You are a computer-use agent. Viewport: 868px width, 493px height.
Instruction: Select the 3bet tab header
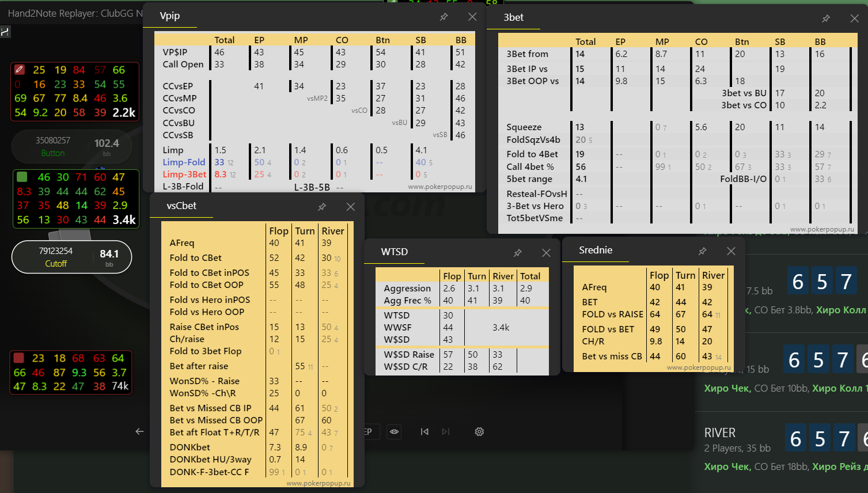[x=514, y=17]
